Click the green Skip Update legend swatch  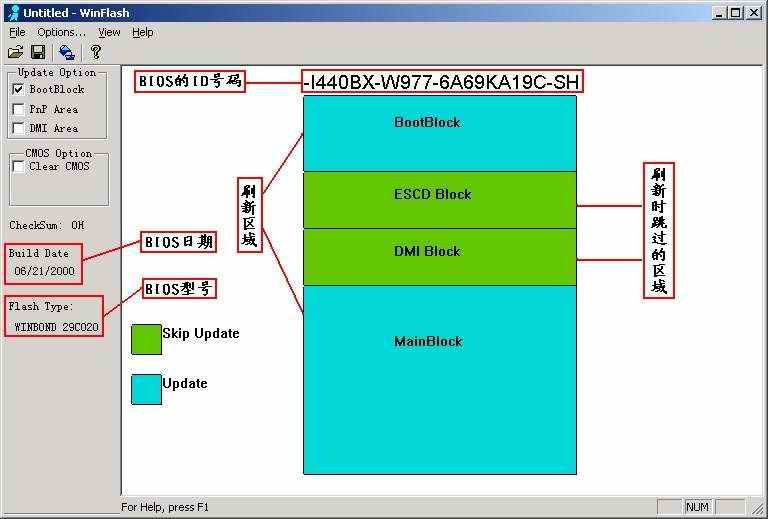tap(146, 339)
